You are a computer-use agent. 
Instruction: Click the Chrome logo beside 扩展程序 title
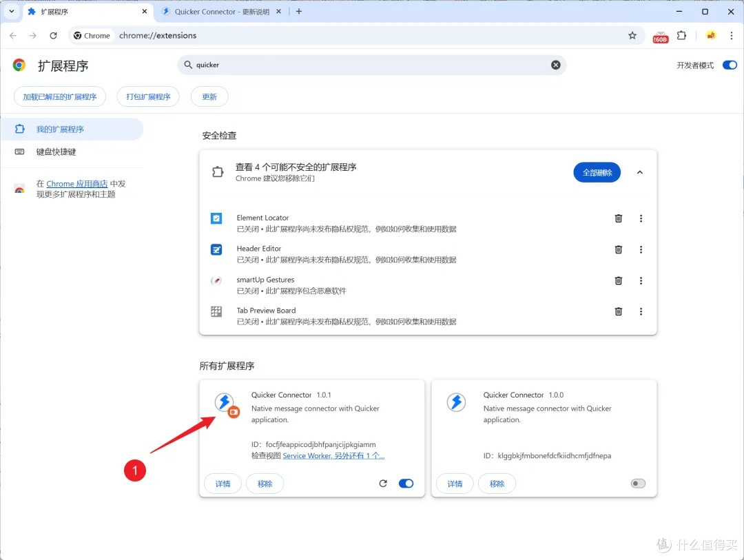(x=19, y=65)
